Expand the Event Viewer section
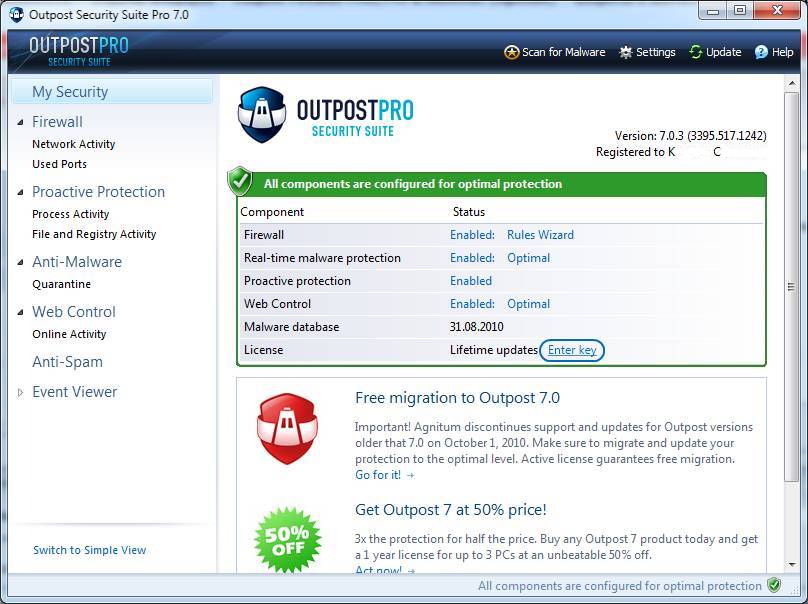The height and width of the screenshot is (604, 808). (x=21, y=393)
